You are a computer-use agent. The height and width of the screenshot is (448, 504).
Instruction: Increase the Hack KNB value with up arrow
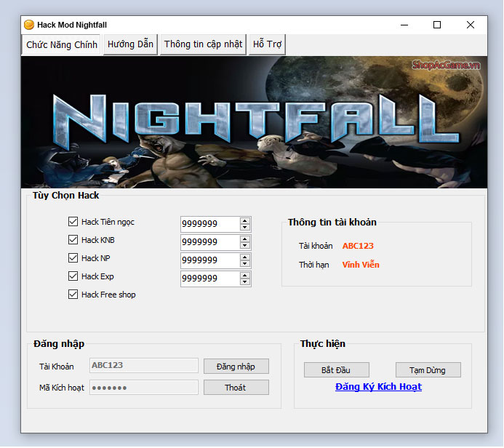tap(245, 239)
